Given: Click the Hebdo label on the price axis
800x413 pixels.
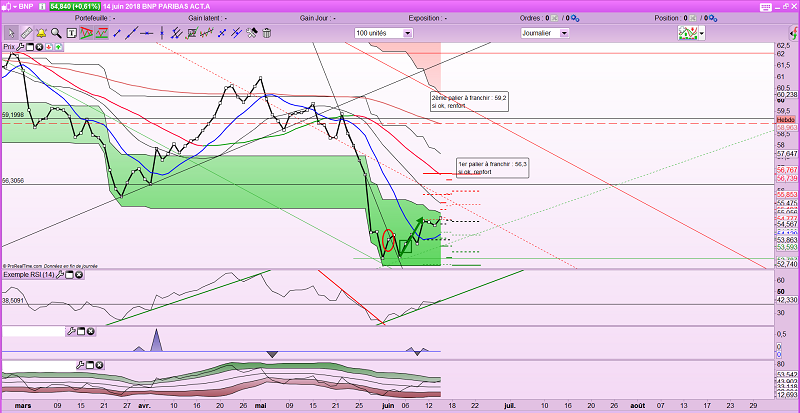Looking at the screenshot, I should (x=786, y=118).
